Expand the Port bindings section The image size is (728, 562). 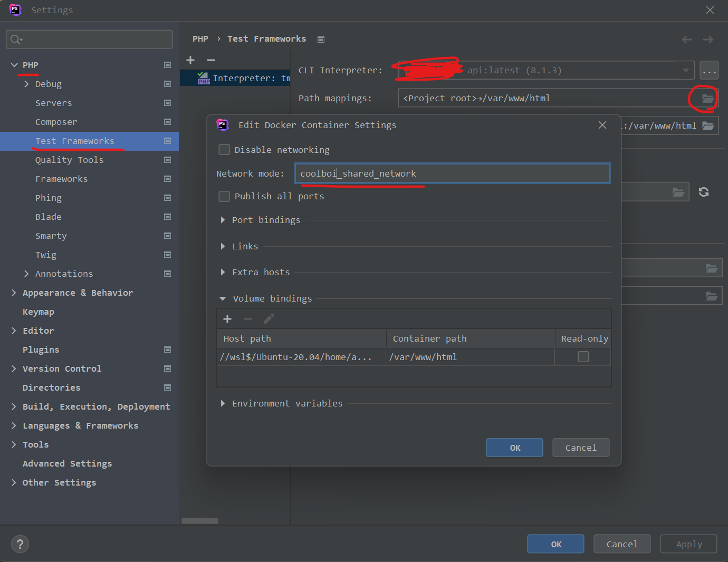click(223, 220)
